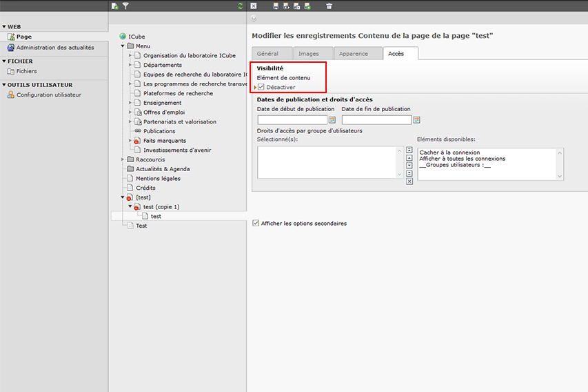Switch to the Général tab
Viewport: 588px width, 392px height.
[x=272, y=53]
